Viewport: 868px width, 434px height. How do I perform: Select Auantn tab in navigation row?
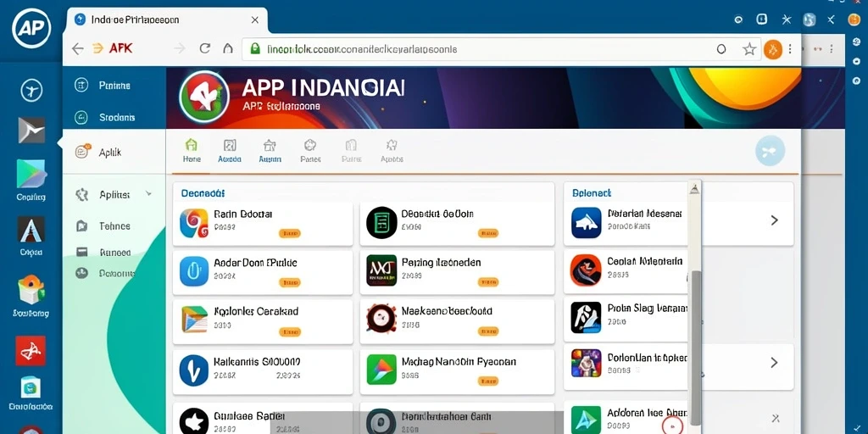click(x=270, y=151)
